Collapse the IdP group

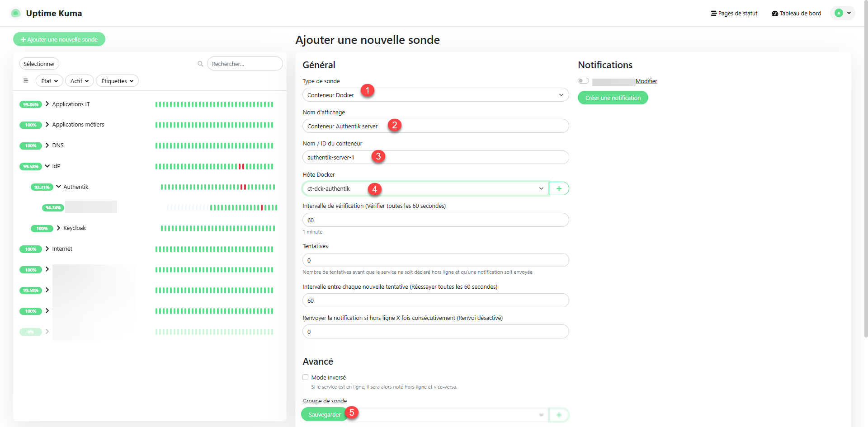tap(47, 166)
